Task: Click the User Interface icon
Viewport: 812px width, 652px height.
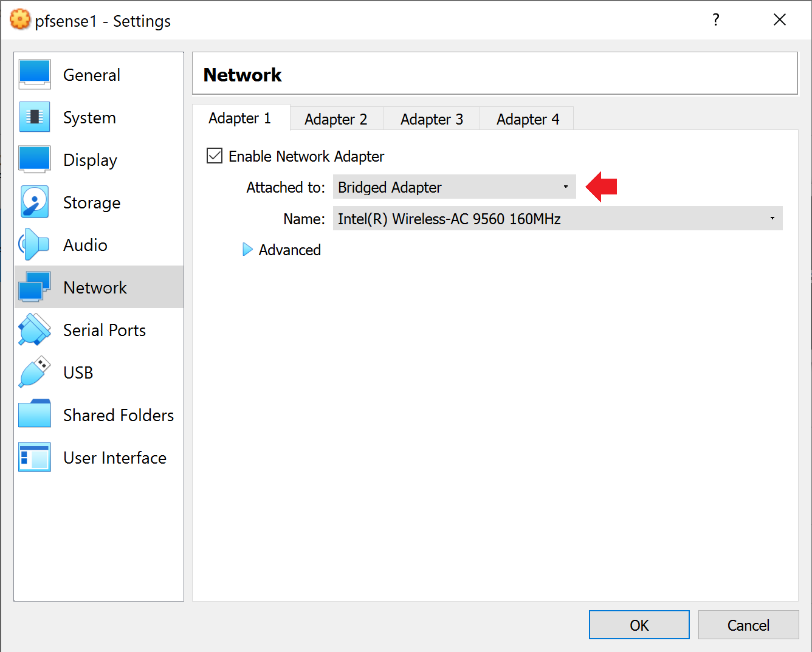Action: (x=35, y=458)
